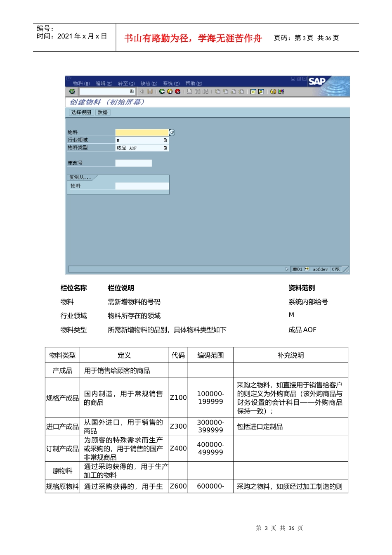Image resolution: width=392 pixels, height=555 pixels.
Task: Click the yellow 物料 input field
Action: tap(142, 132)
